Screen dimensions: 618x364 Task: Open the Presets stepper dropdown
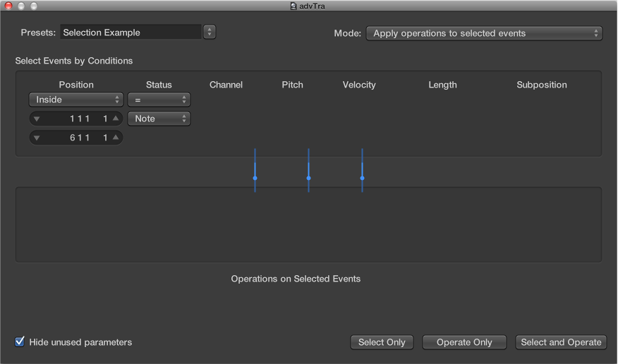[210, 32]
